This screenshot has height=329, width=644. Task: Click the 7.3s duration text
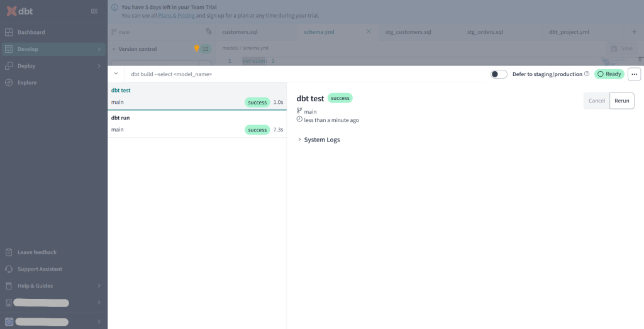(x=278, y=130)
